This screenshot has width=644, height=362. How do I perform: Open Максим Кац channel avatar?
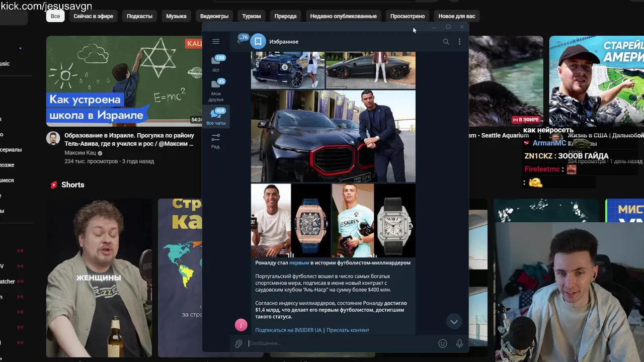click(x=53, y=138)
